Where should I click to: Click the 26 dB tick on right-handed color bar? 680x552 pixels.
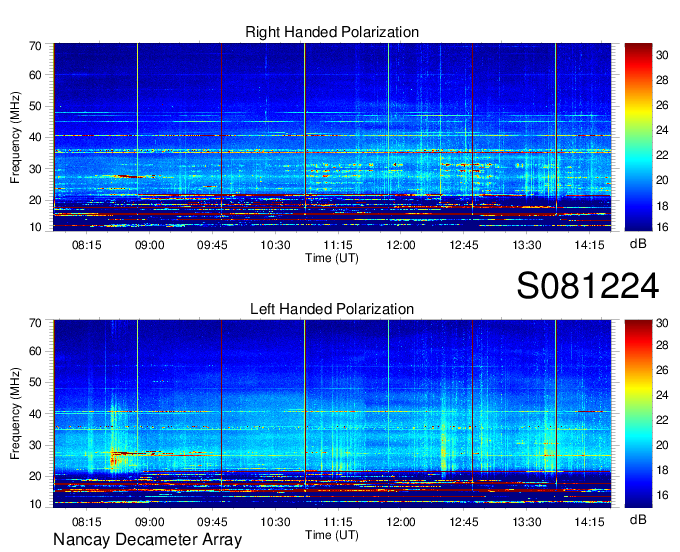tap(662, 105)
